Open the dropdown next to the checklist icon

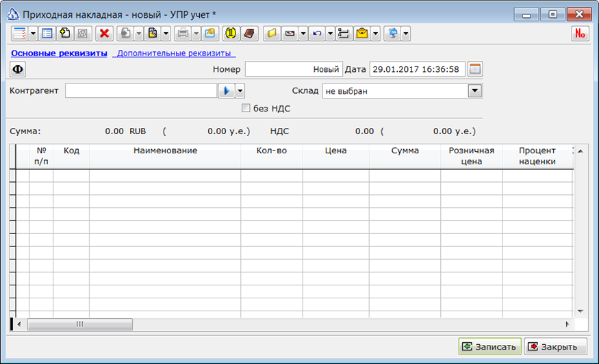(33, 34)
